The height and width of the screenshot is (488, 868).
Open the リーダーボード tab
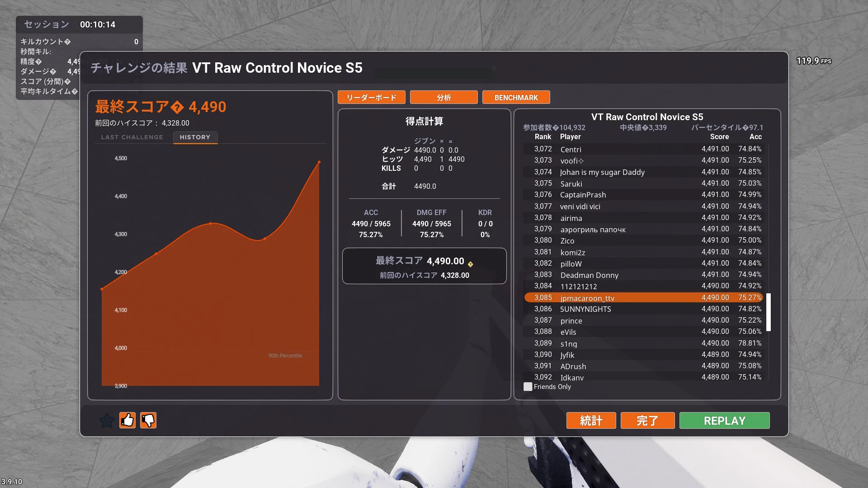coord(371,98)
